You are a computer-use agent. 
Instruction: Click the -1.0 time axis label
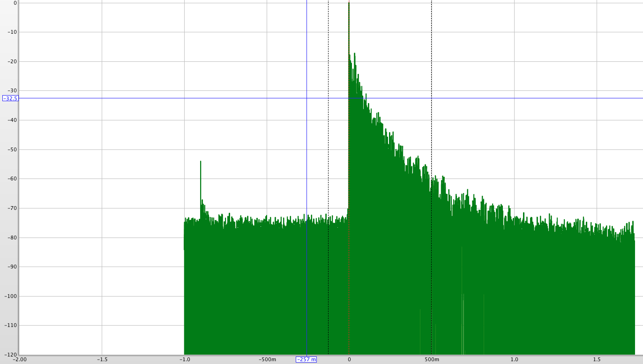[185, 360]
